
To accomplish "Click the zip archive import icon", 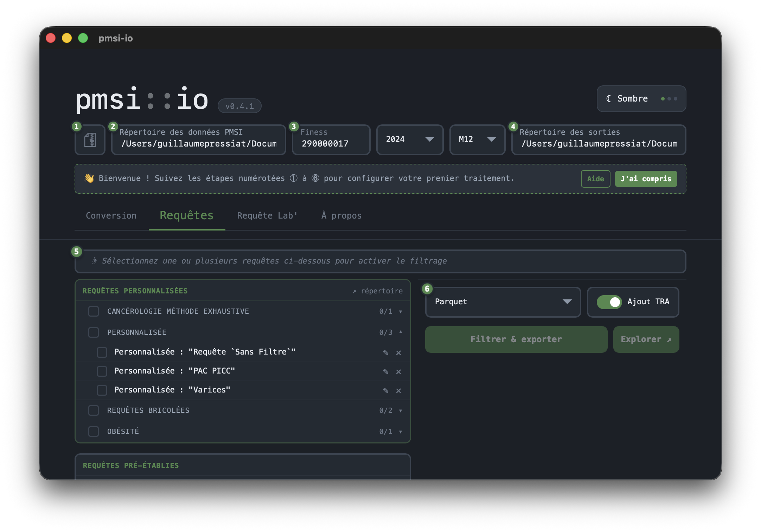I will [x=90, y=140].
